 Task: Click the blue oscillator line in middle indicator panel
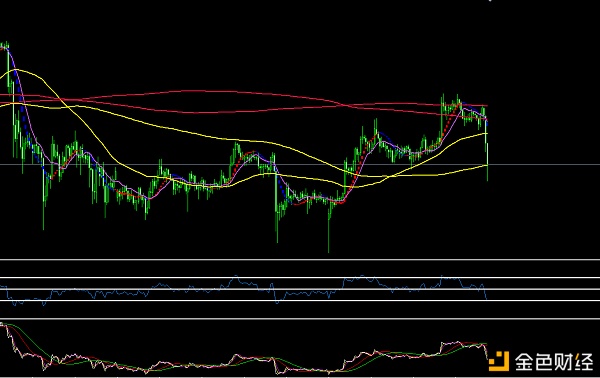coord(243,290)
